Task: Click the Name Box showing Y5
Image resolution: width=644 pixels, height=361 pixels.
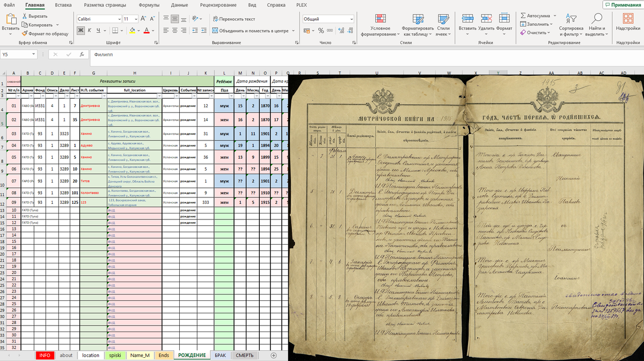Action: pos(19,54)
